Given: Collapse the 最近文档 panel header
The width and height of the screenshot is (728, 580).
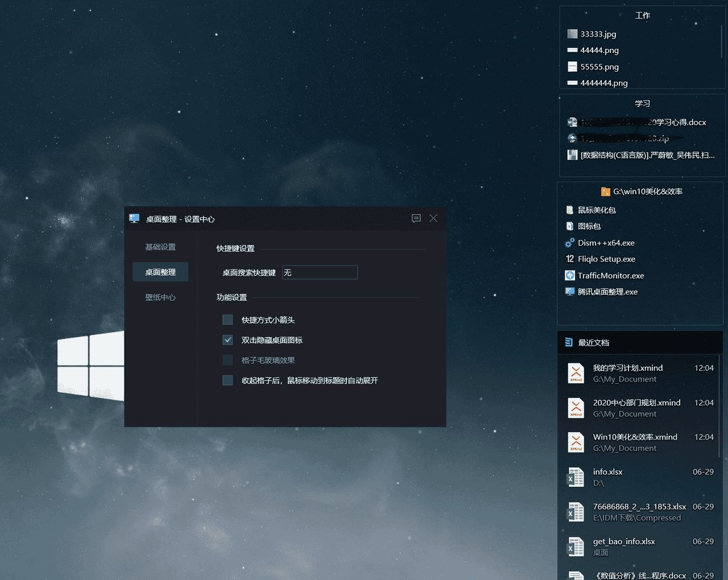Looking at the screenshot, I should 594,342.
